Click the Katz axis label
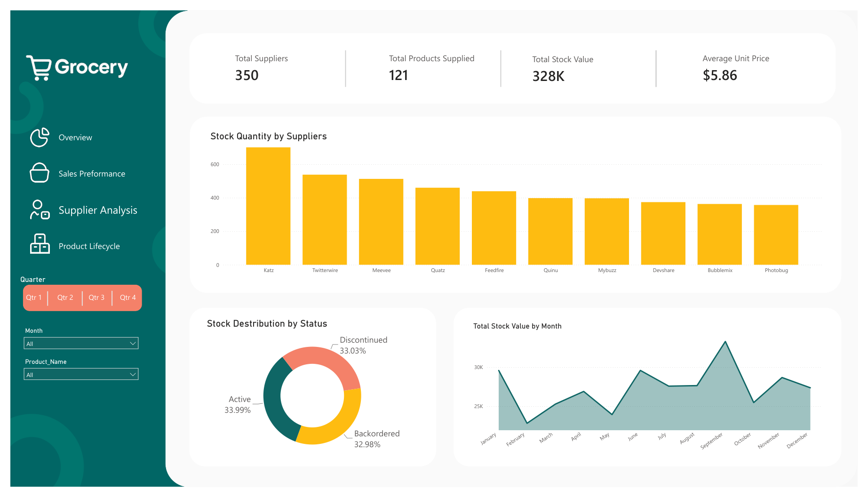The image size is (868, 498). tap(269, 270)
